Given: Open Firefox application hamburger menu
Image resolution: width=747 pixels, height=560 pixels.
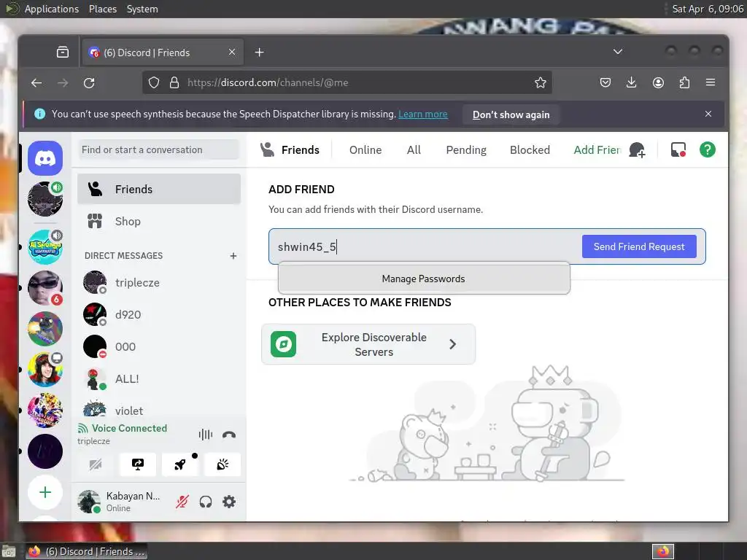Looking at the screenshot, I should click(711, 83).
